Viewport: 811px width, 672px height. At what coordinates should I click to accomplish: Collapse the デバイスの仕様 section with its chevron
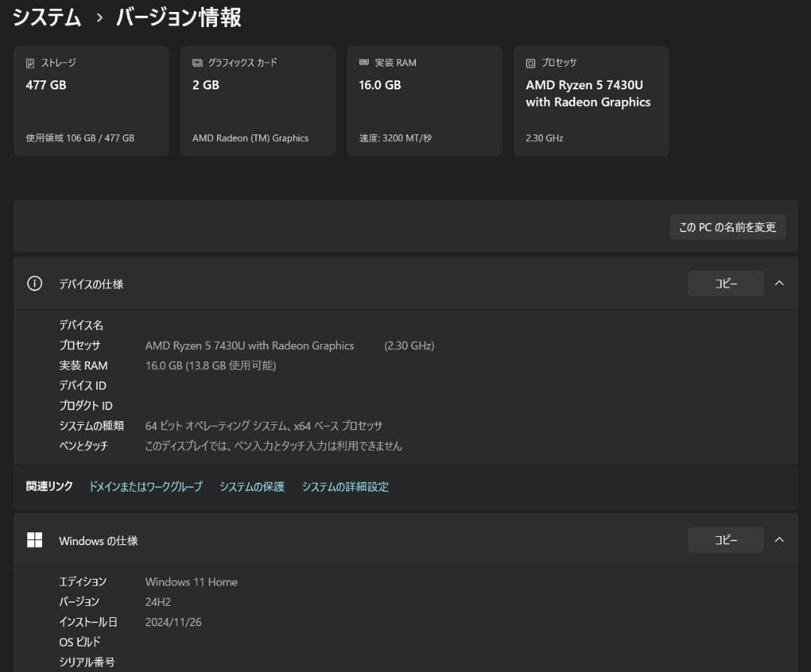tap(779, 284)
